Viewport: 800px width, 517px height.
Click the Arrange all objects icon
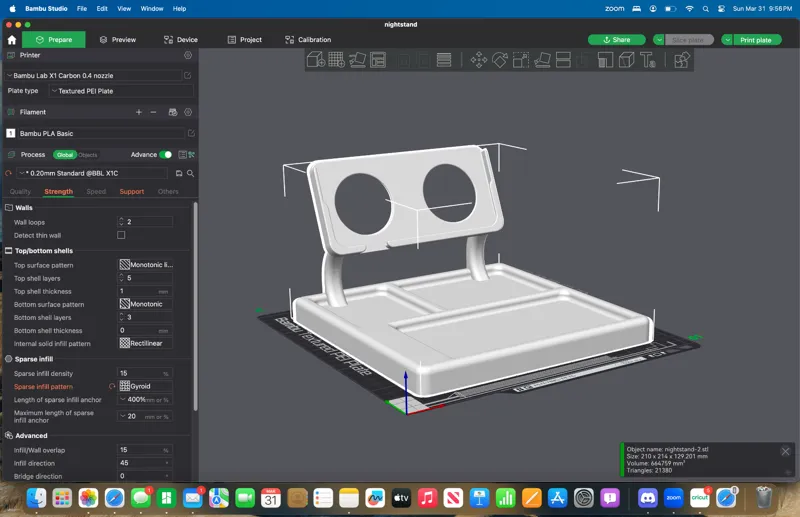378,60
